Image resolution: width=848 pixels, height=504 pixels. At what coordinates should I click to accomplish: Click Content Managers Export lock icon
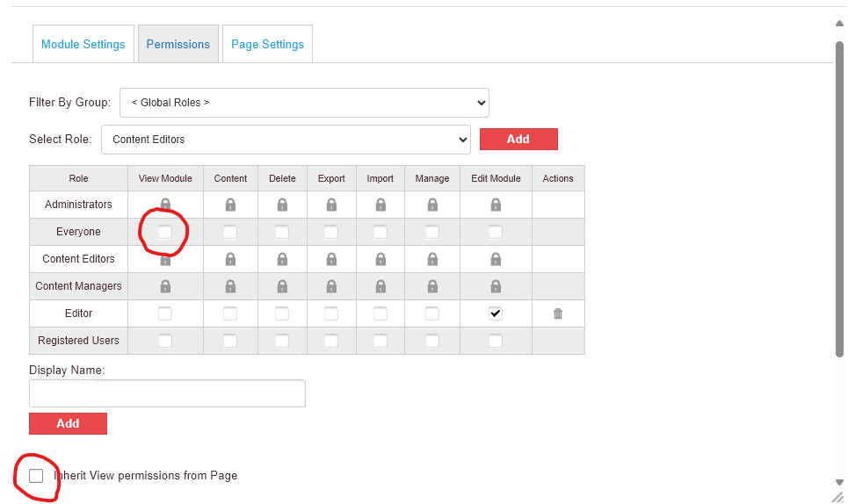(x=331, y=286)
